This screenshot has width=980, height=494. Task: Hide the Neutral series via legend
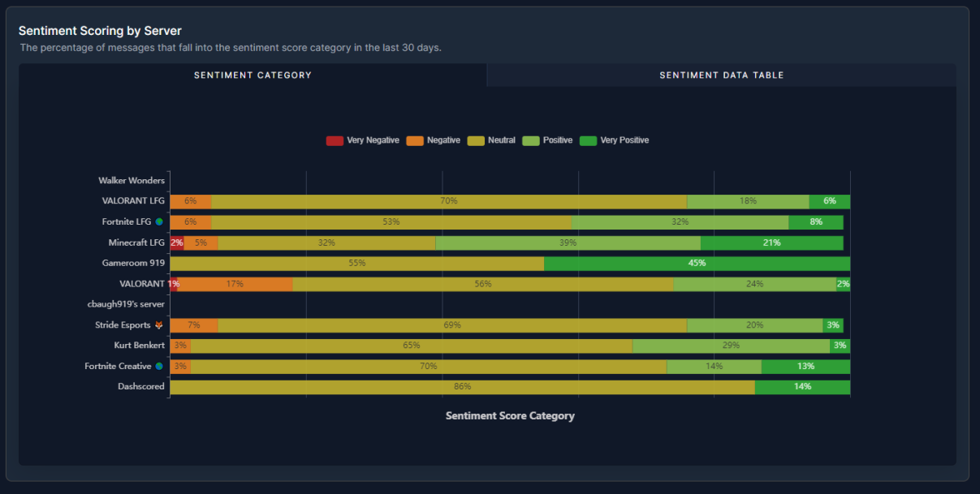pos(476,140)
